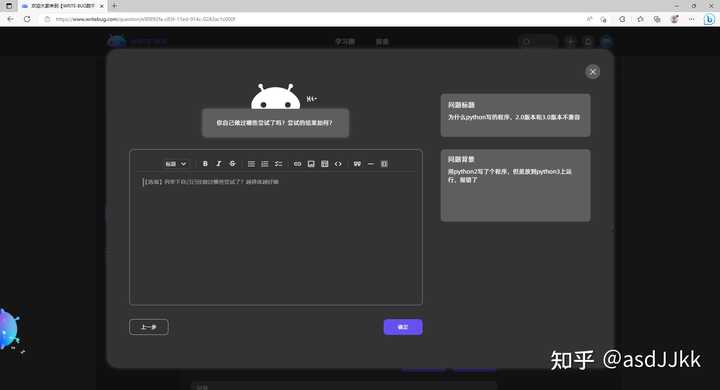Click the last icon in the editor toolbar
This screenshot has width=720, height=390.
[x=384, y=164]
